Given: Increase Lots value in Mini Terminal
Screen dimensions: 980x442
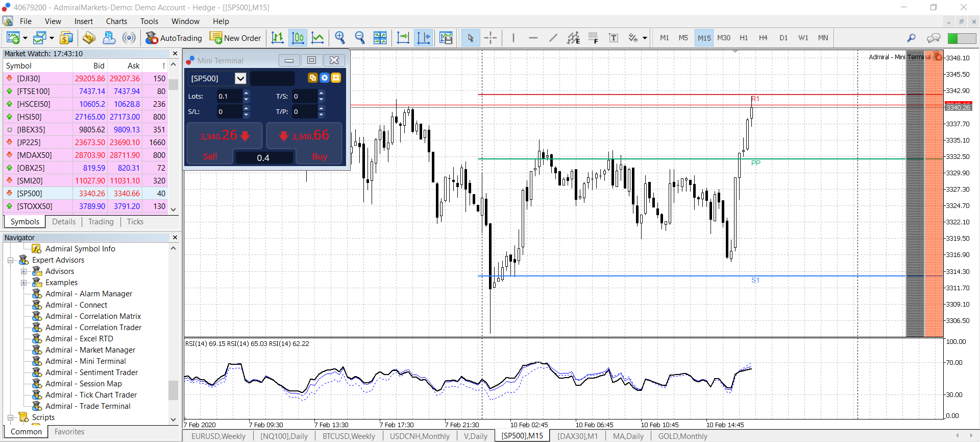Looking at the screenshot, I should pyautogui.click(x=247, y=93).
